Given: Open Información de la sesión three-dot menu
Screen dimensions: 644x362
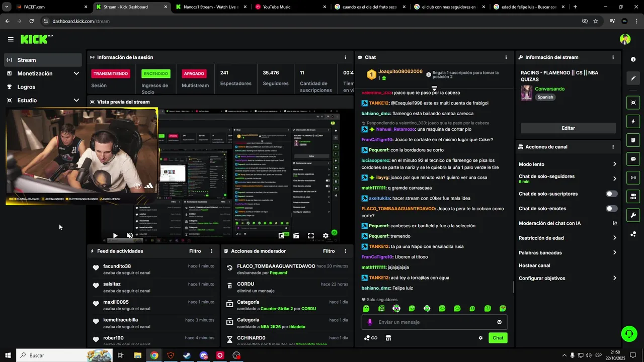Looking at the screenshot, I should click(x=345, y=57).
